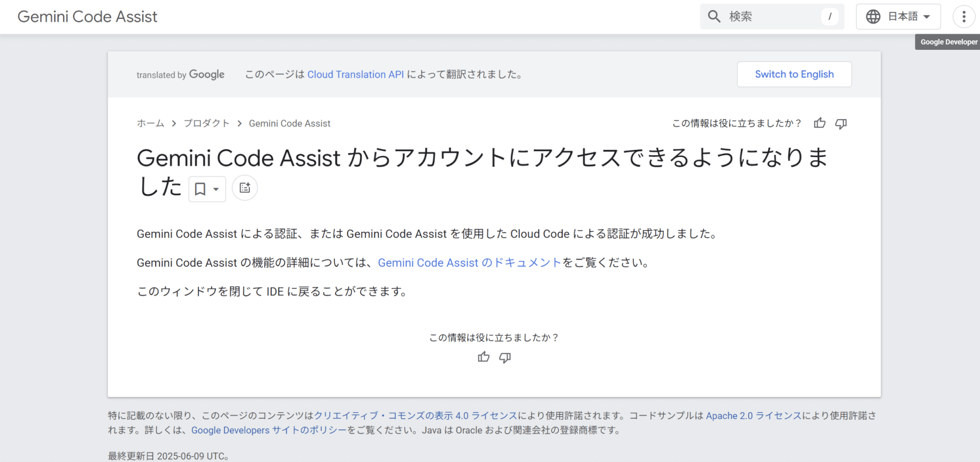980x462 pixels.
Task: Click the thumbs-down icon near breadcrumb
Action: pyautogui.click(x=841, y=124)
